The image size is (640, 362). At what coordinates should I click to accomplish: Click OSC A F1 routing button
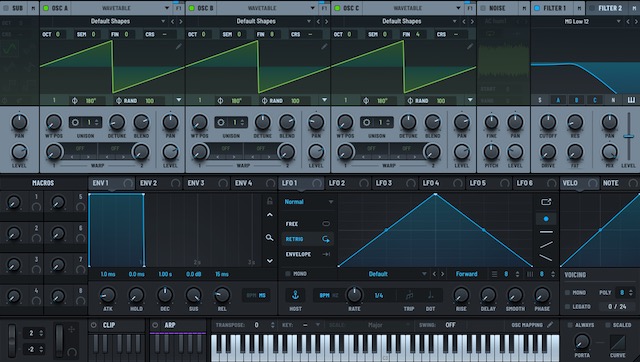(178, 8)
